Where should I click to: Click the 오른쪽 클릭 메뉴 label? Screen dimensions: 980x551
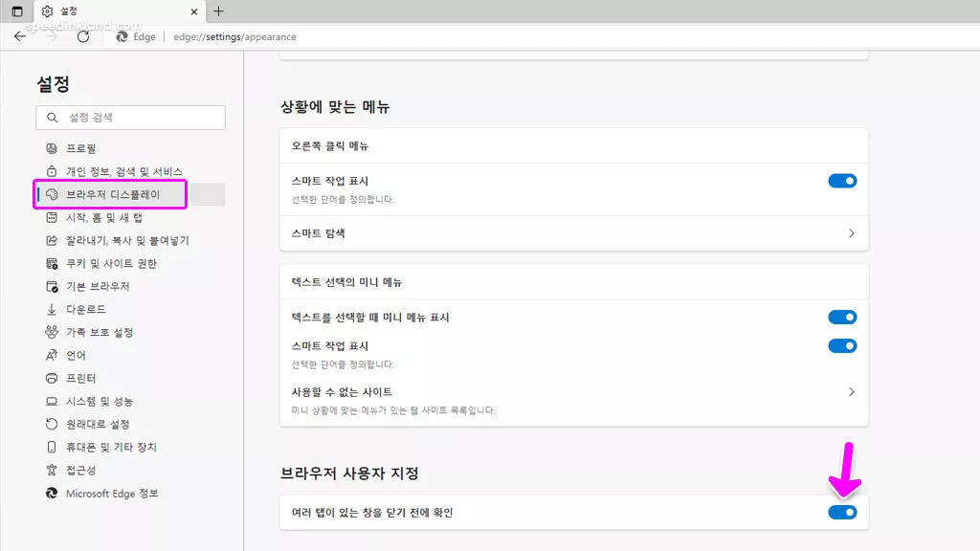(330, 146)
